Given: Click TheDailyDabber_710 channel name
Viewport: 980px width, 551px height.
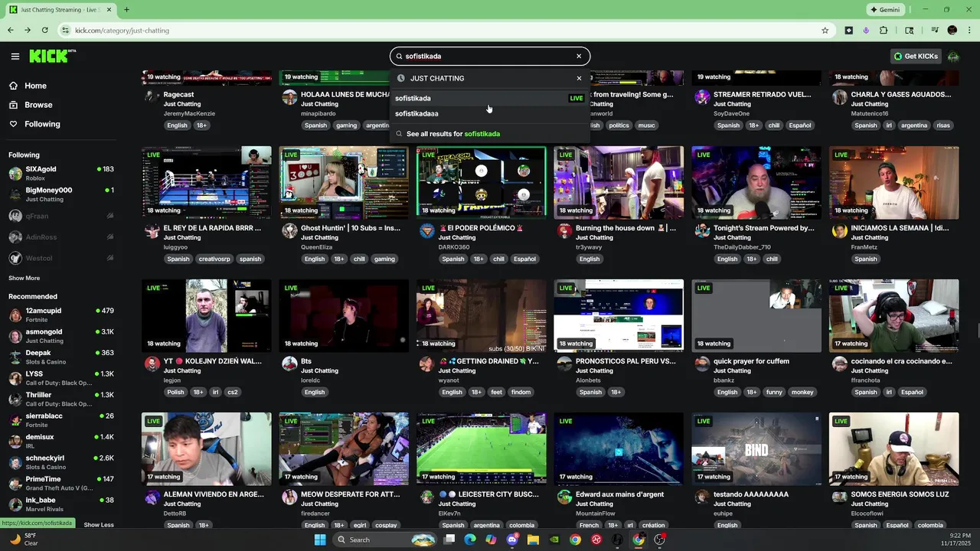Looking at the screenshot, I should 742,247.
